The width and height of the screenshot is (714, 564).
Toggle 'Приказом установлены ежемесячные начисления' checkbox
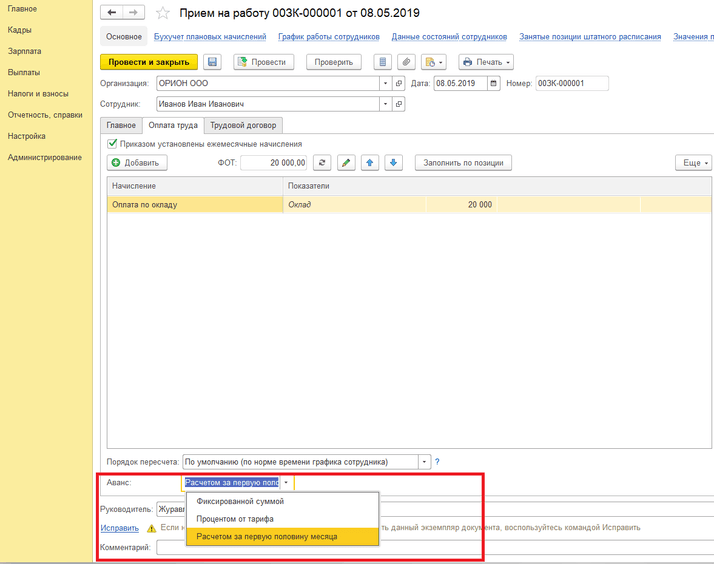113,144
